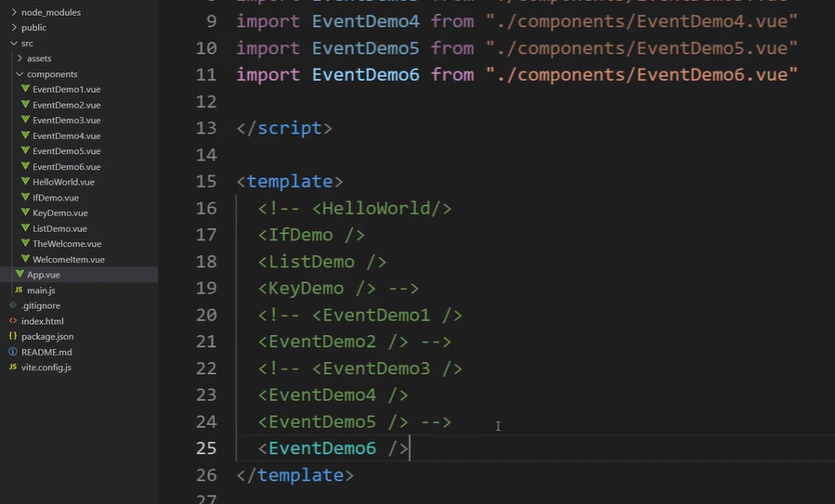Open main.js file
The image size is (835, 504).
pos(41,290)
